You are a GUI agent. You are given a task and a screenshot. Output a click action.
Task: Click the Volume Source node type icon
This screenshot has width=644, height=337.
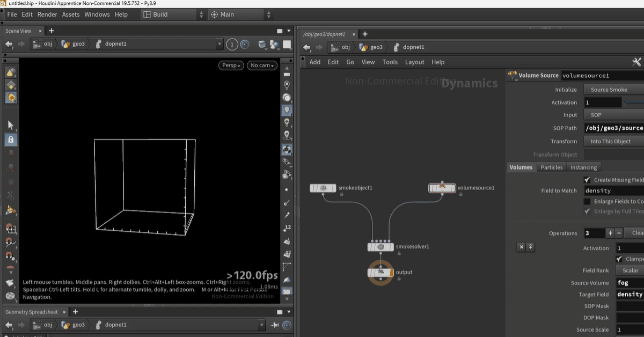[512, 76]
